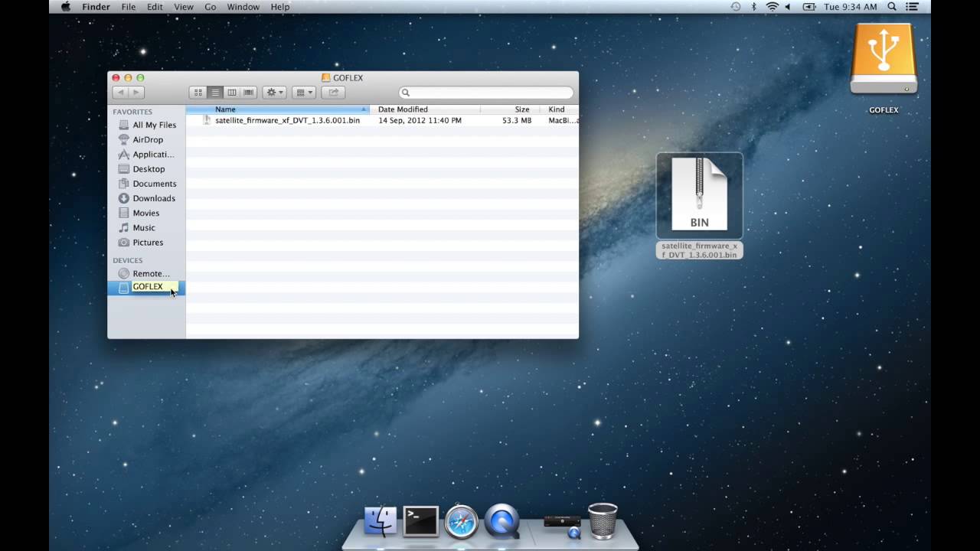980x551 pixels.
Task: Go back in Finder history
Action: [120, 93]
